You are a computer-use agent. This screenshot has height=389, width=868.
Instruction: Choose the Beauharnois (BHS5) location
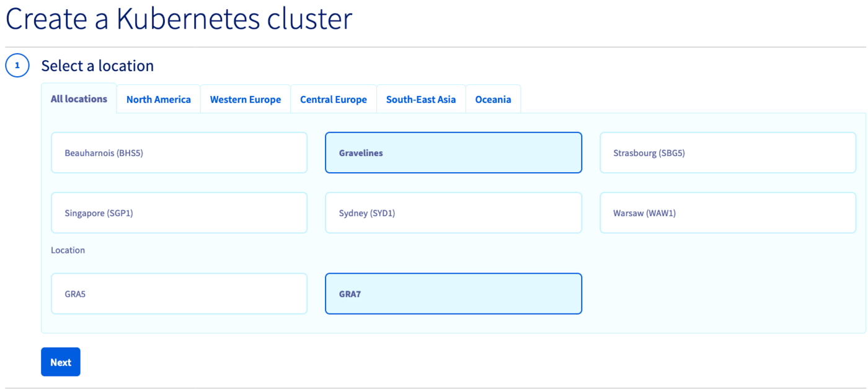click(179, 153)
